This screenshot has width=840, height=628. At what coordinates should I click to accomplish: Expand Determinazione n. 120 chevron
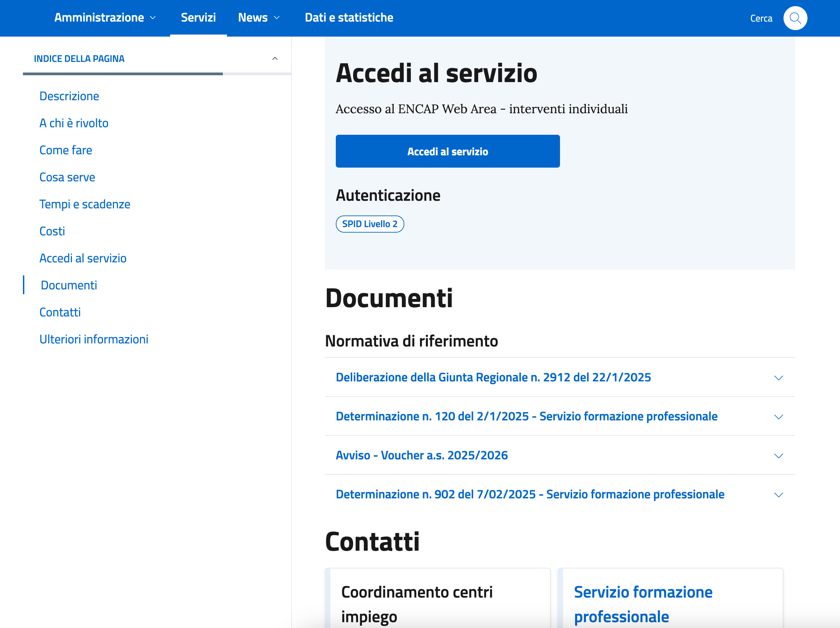click(x=778, y=417)
